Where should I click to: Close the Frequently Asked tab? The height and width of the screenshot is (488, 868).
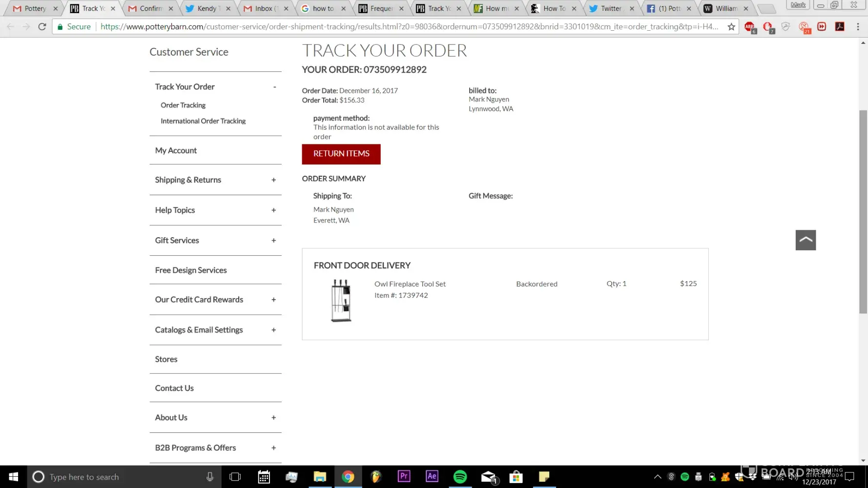tap(401, 8)
